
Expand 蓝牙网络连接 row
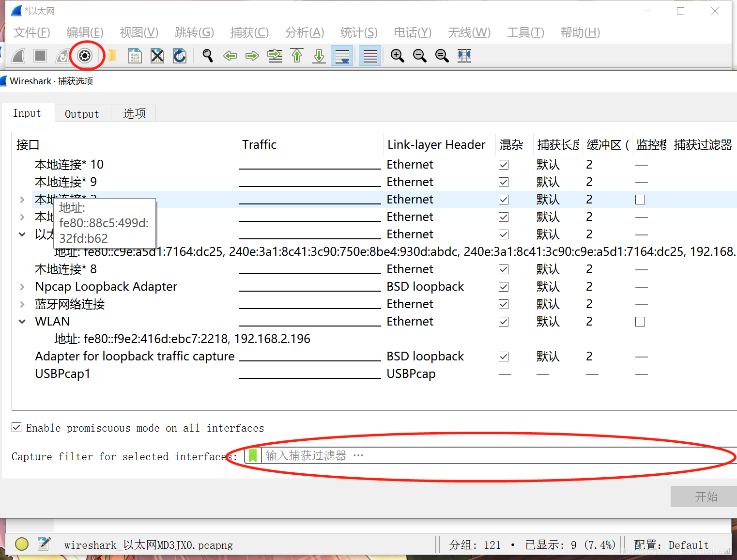point(22,304)
